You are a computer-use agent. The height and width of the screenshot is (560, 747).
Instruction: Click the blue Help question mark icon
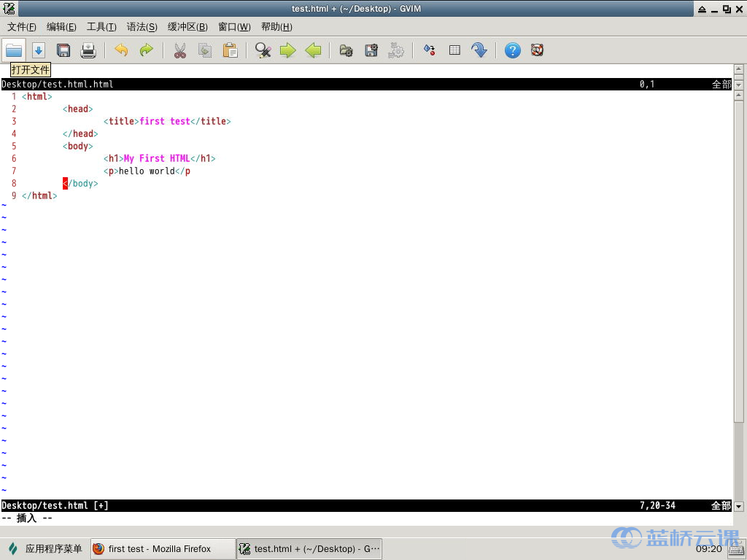(513, 50)
